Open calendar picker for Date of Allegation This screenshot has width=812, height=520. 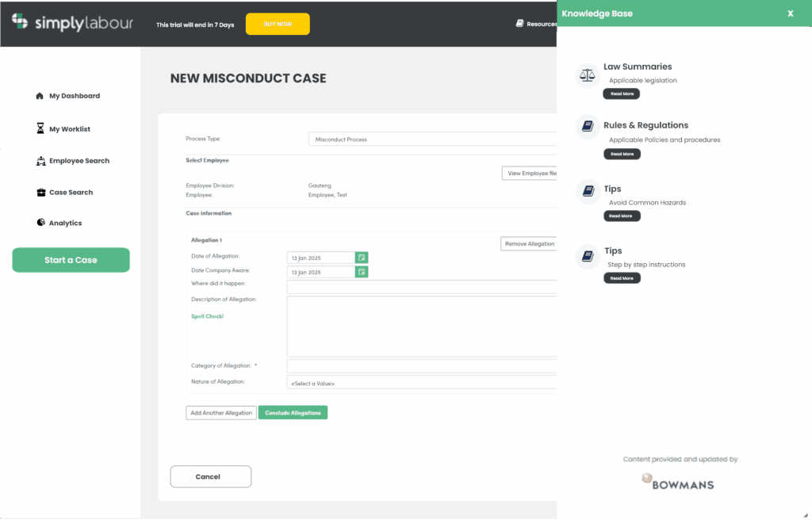tap(362, 258)
